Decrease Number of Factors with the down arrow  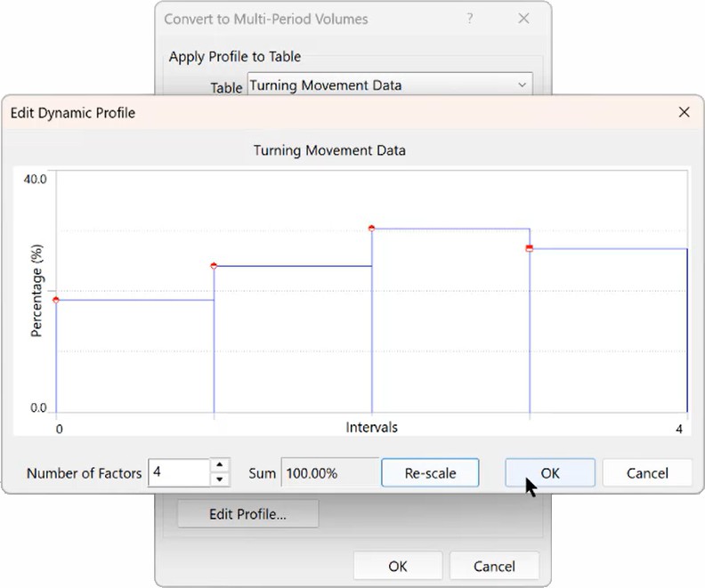[x=220, y=479]
